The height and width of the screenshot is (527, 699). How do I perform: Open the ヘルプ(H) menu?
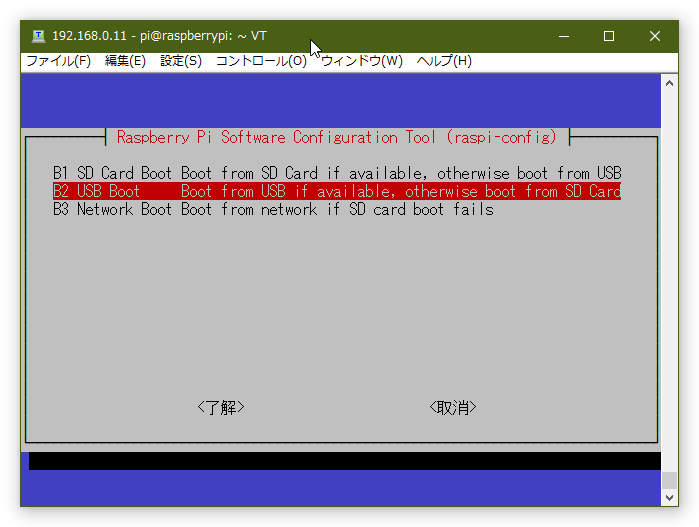click(x=444, y=61)
